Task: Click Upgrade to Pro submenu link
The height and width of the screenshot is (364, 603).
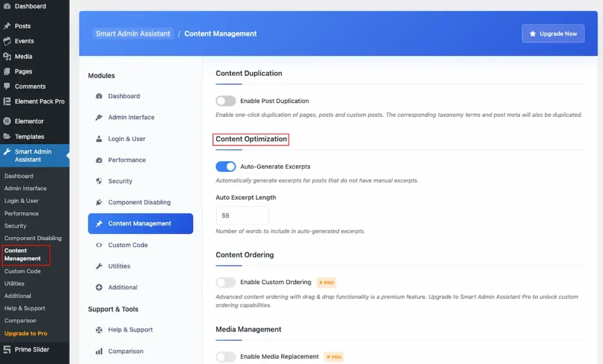Action: 26,333
